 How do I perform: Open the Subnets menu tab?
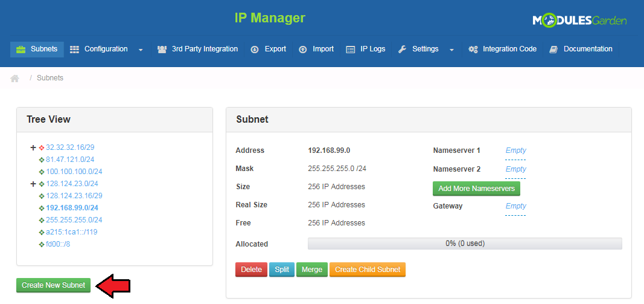pyautogui.click(x=37, y=50)
